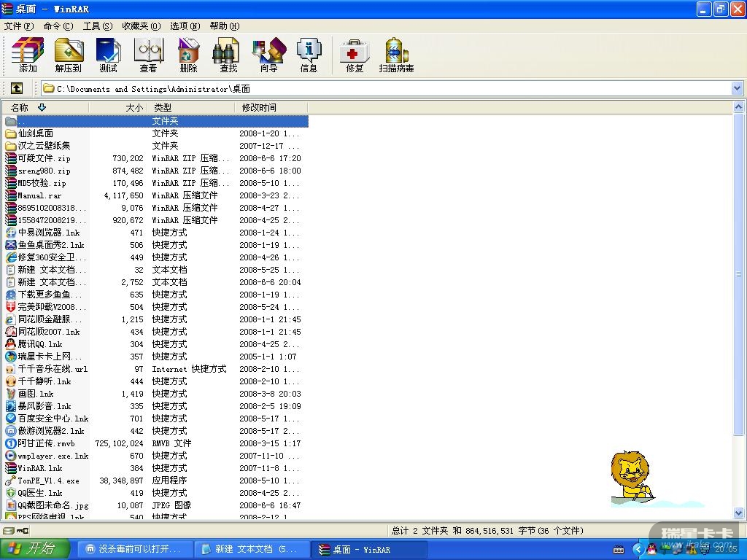Select the 画图.lnk row

click(x=156, y=393)
